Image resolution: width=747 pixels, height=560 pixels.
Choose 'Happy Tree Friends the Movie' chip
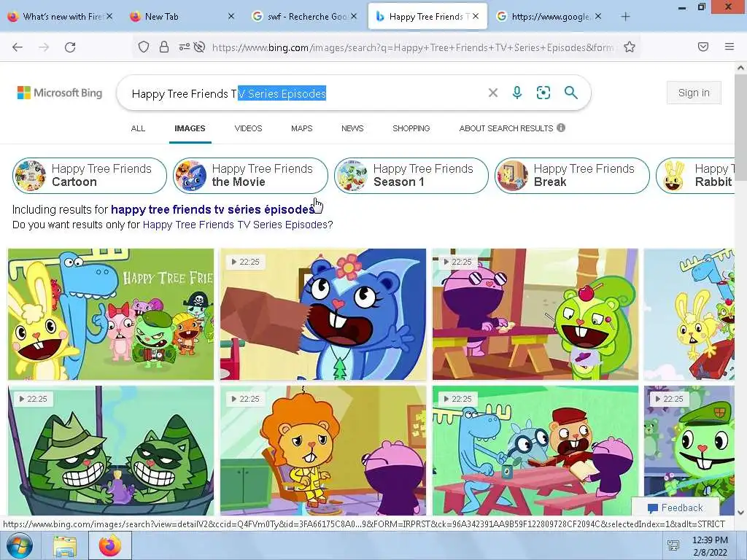[x=251, y=175]
